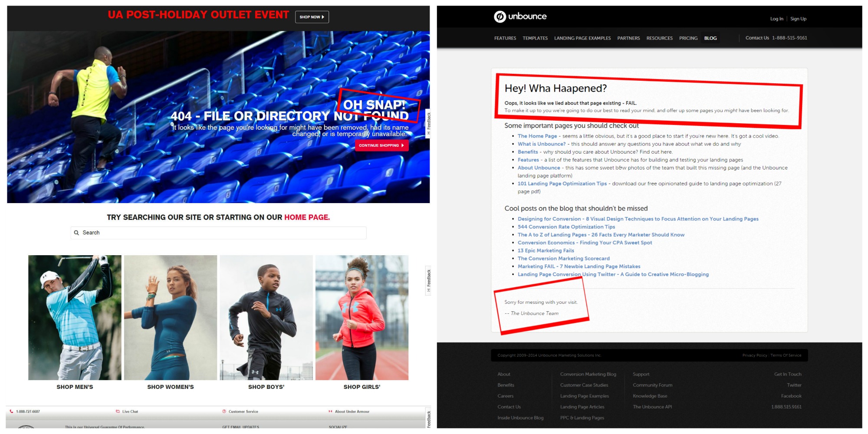
Task: Open Inside Unbounce Blog footer link
Action: tap(520, 418)
